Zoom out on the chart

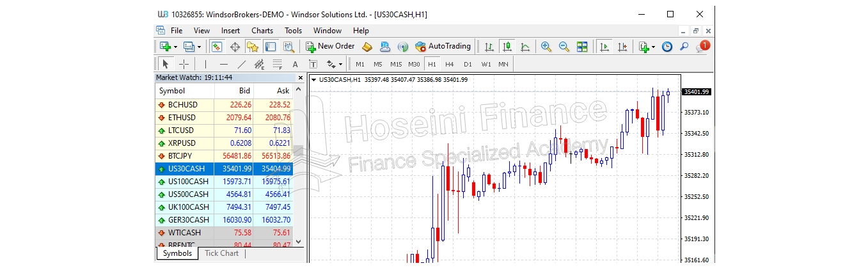564,47
